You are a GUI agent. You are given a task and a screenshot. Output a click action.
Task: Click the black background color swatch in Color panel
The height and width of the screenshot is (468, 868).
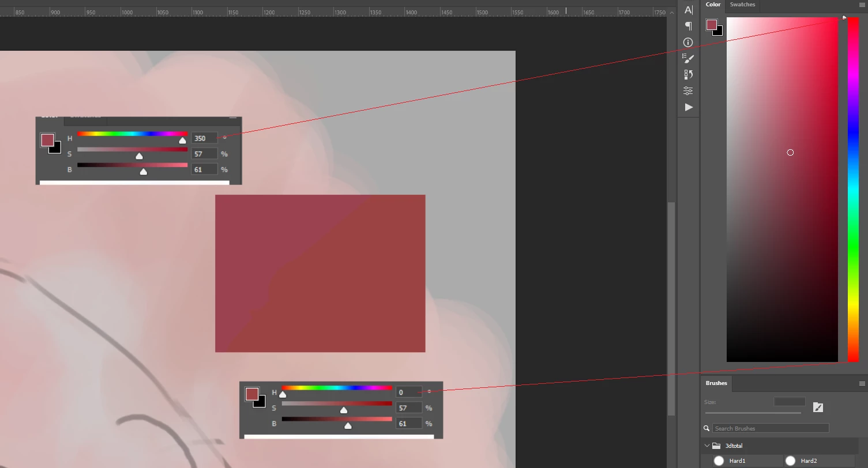tap(719, 32)
